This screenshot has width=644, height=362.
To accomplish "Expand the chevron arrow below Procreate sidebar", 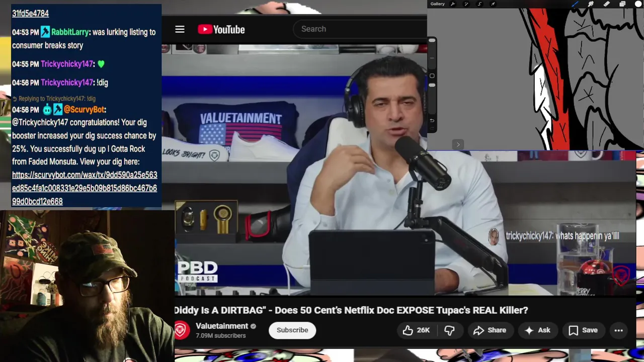I will pyautogui.click(x=458, y=145).
